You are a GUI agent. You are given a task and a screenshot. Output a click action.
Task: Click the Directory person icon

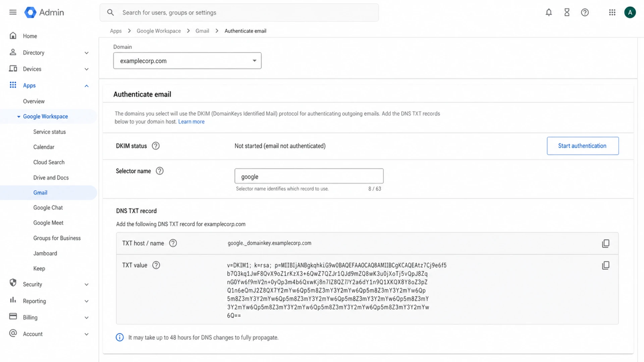[x=13, y=52]
